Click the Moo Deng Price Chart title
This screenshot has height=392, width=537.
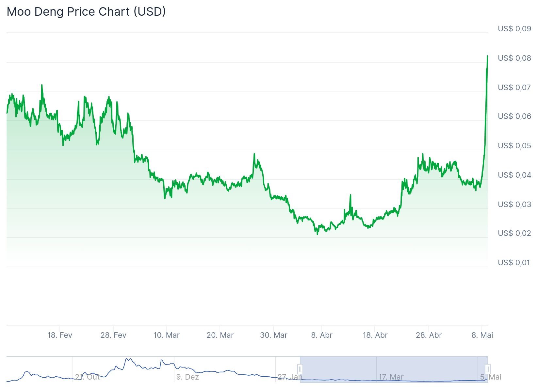pyautogui.click(x=86, y=12)
